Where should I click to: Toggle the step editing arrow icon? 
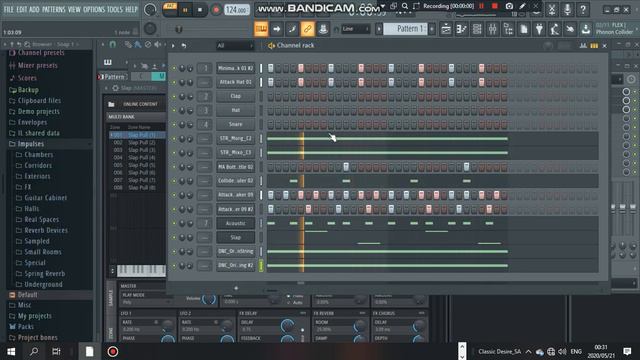(x=277, y=29)
